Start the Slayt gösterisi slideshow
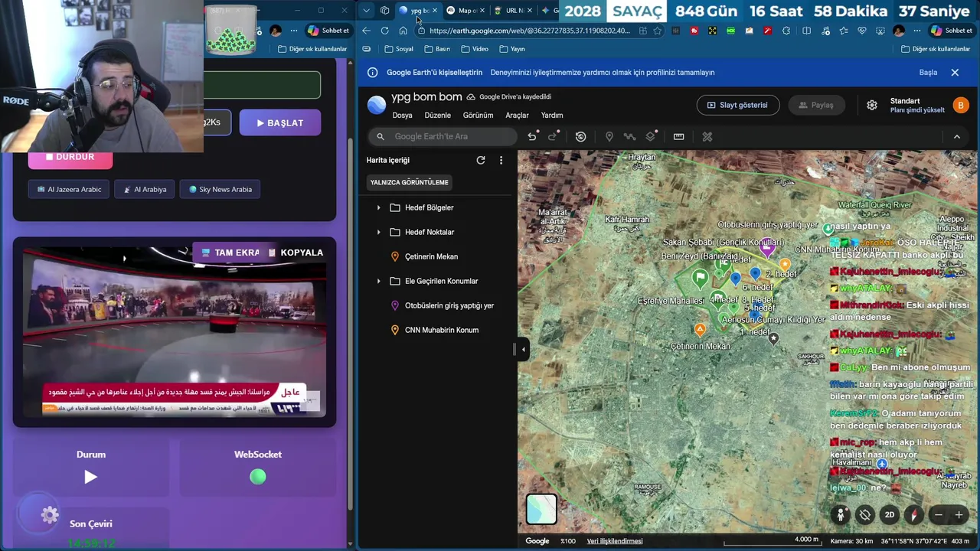Viewport: 980px width, 551px height. pos(738,105)
